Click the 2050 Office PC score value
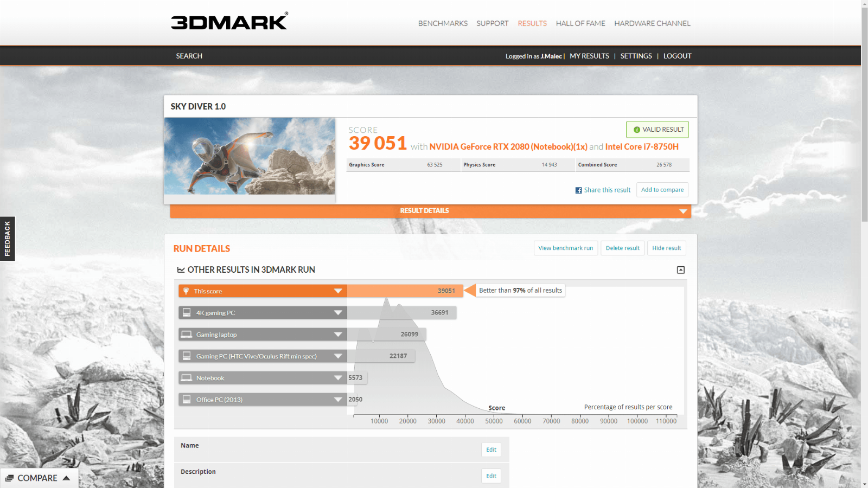The image size is (868, 488). point(355,400)
